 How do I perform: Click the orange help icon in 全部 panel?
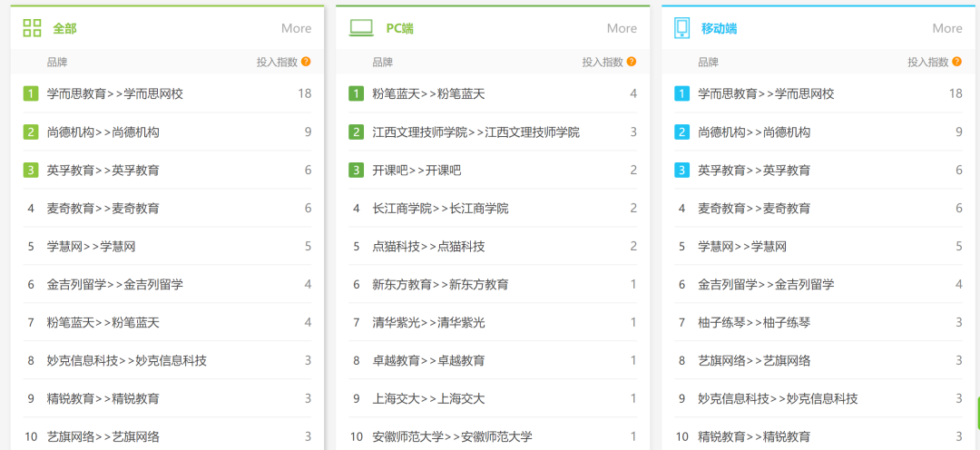[306, 62]
